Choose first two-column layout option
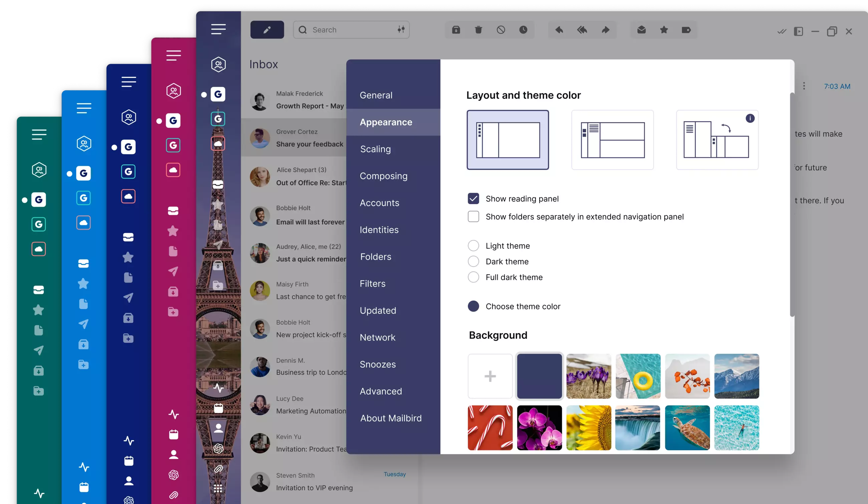Image resolution: width=868 pixels, height=504 pixels. pyautogui.click(x=508, y=140)
